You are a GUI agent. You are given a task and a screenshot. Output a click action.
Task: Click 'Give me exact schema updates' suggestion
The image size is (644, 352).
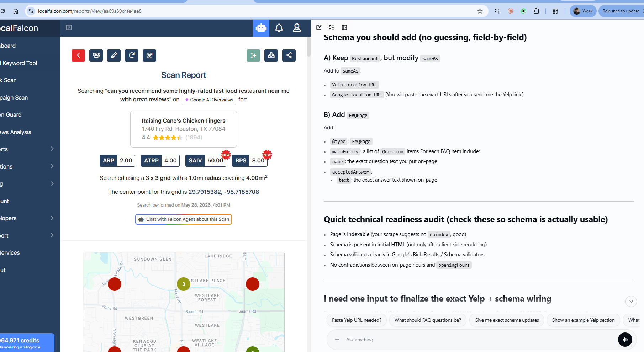507,320
